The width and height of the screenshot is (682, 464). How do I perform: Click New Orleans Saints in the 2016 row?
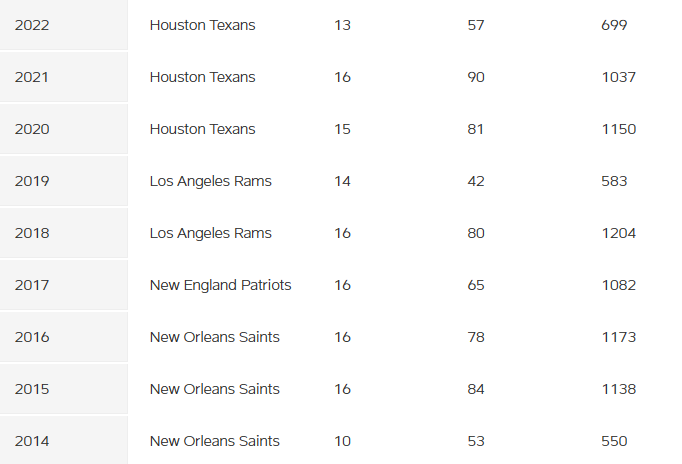coord(214,337)
